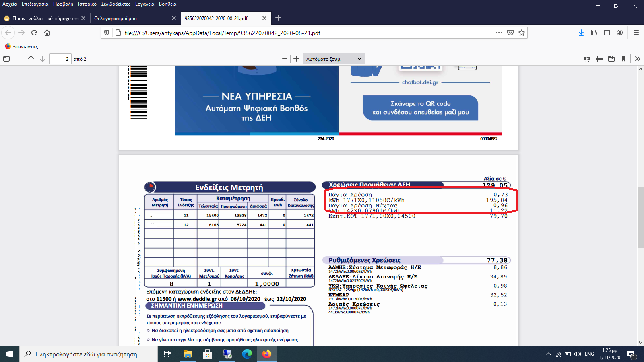Image resolution: width=644 pixels, height=362 pixels.
Task: Open zoom level dropdown Αυτόματο ζουμ
Action: click(x=334, y=59)
